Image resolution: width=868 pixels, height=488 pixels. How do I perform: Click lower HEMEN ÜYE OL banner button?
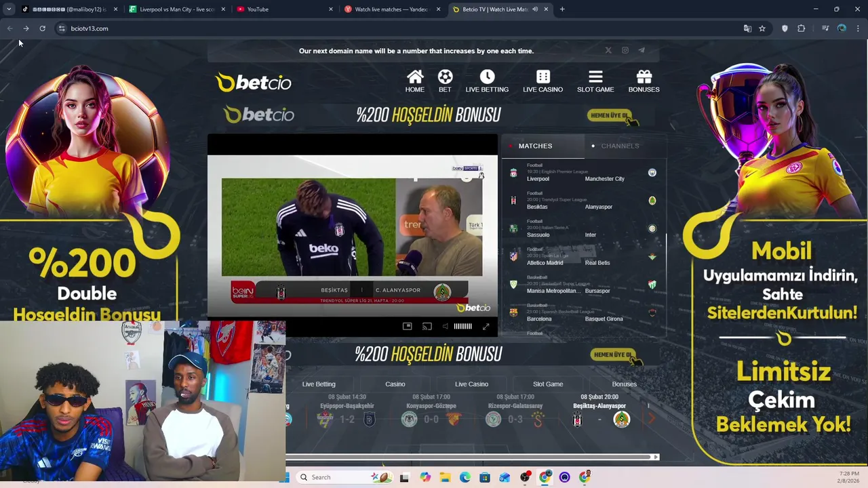[x=614, y=355]
